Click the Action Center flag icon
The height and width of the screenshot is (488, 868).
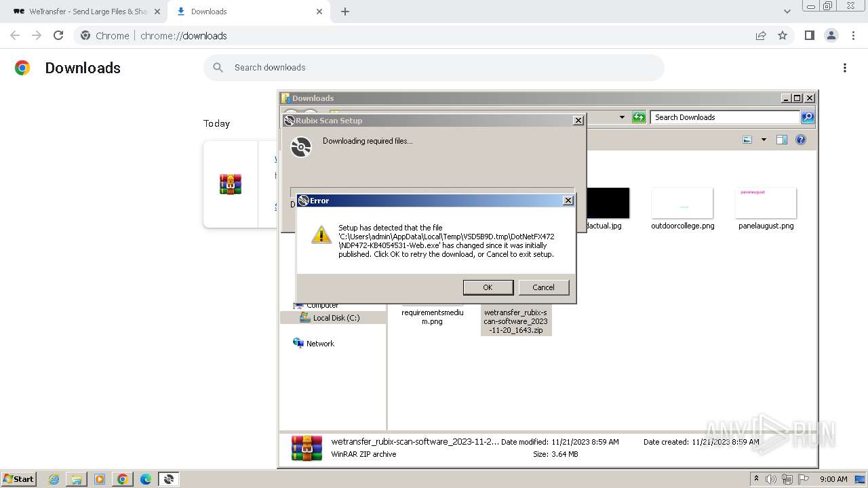pyautogui.click(x=804, y=479)
